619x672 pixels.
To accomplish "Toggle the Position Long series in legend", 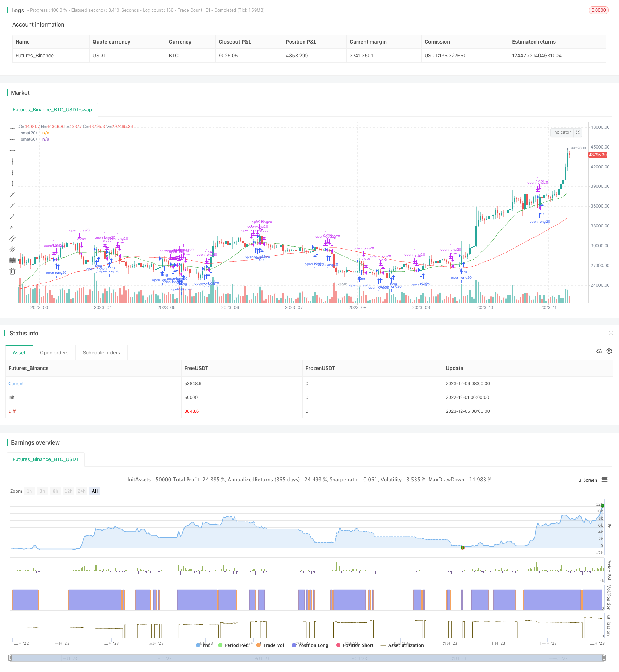I will click(310, 645).
